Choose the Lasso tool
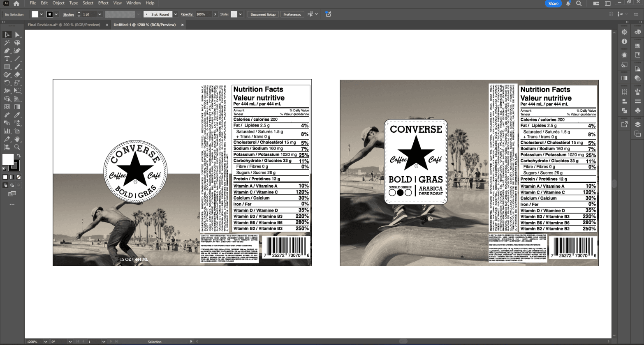The width and height of the screenshot is (644, 345). click(17, 43)
